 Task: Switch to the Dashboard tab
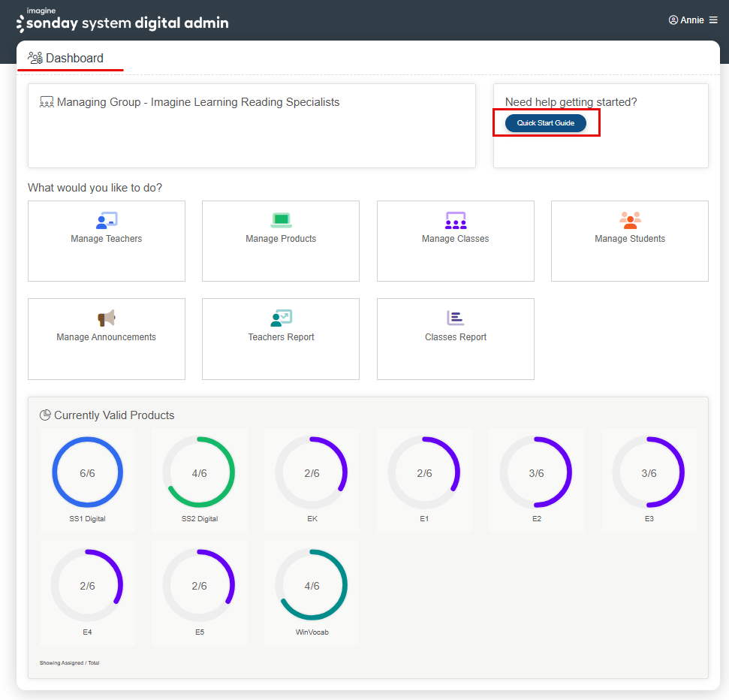pos(70,57)
